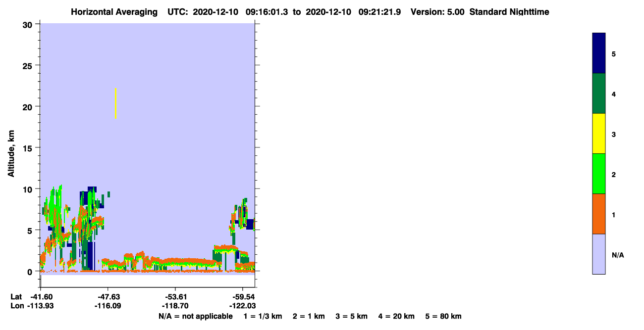
Task: Click the lavender N/A colorbar segment
Action: pyautogui.click(x=599, y=254)
